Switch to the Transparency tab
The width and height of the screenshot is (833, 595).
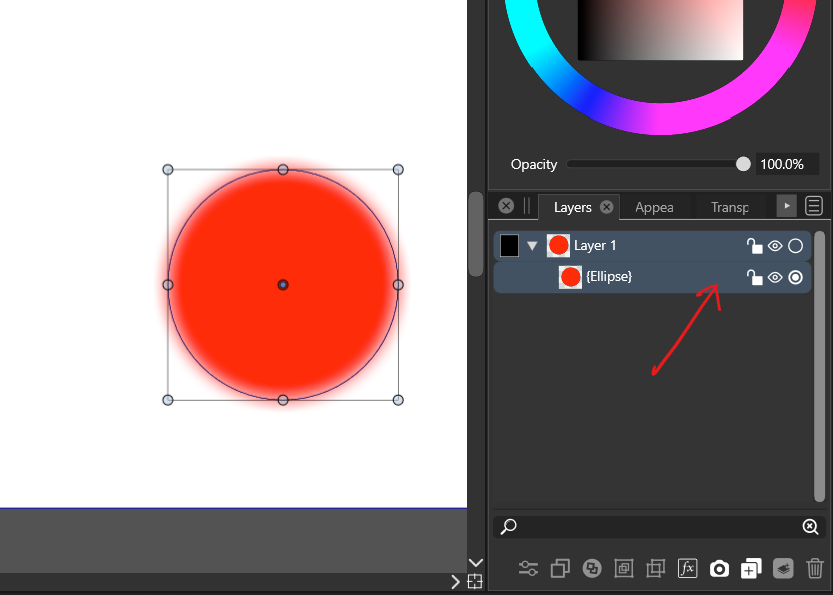click(x=729, y=207)
